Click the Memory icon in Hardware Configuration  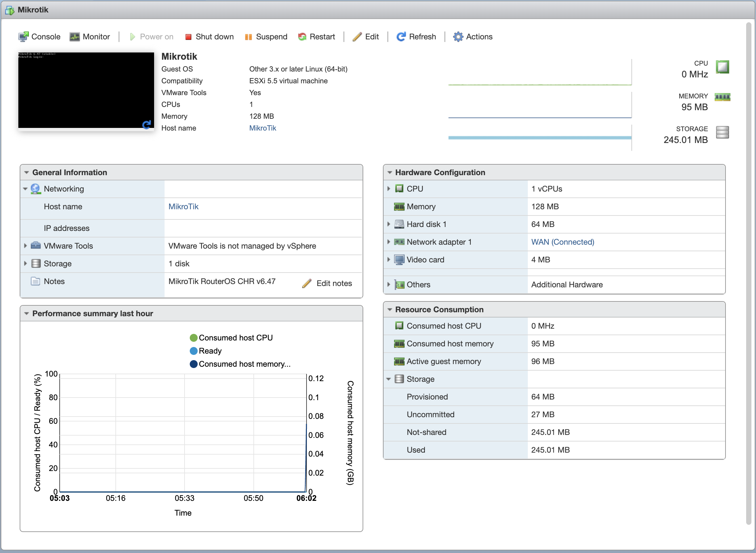pos(399,207)
